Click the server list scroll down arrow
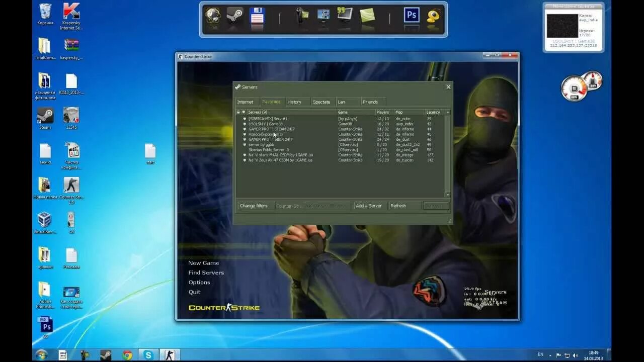Screen dimensions: 644x362 point(447,195)
